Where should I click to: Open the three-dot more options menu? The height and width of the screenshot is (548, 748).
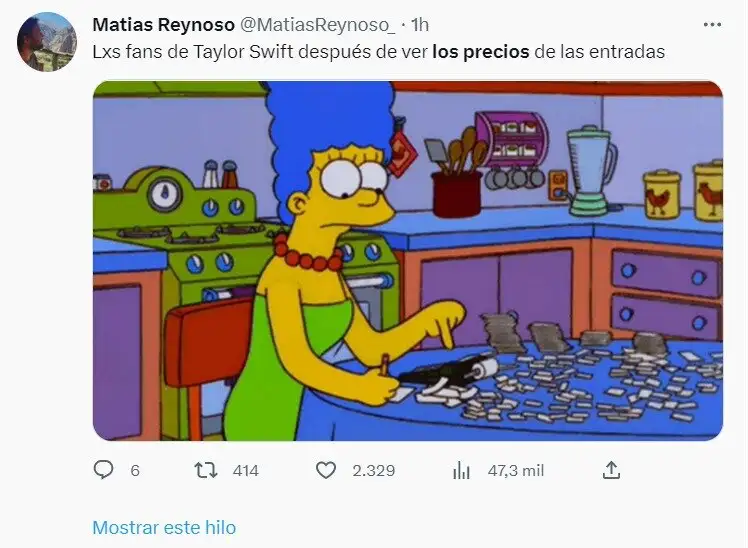pos(712,24)
